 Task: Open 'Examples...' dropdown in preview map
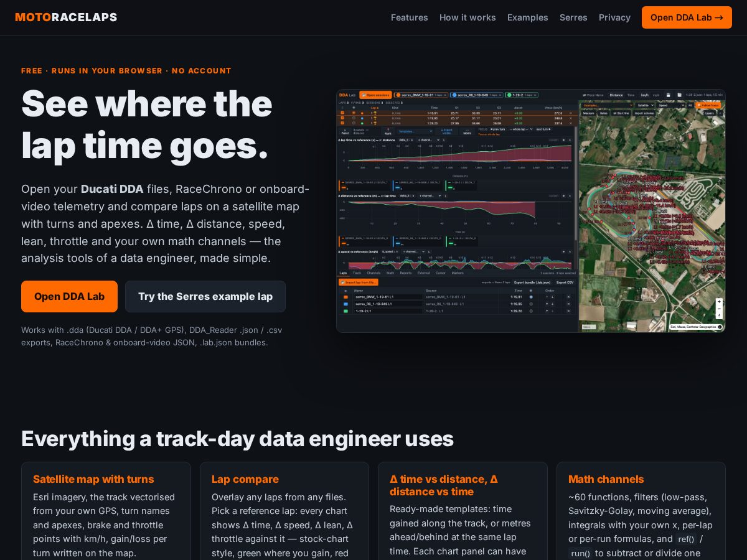[x=606, y=105]
